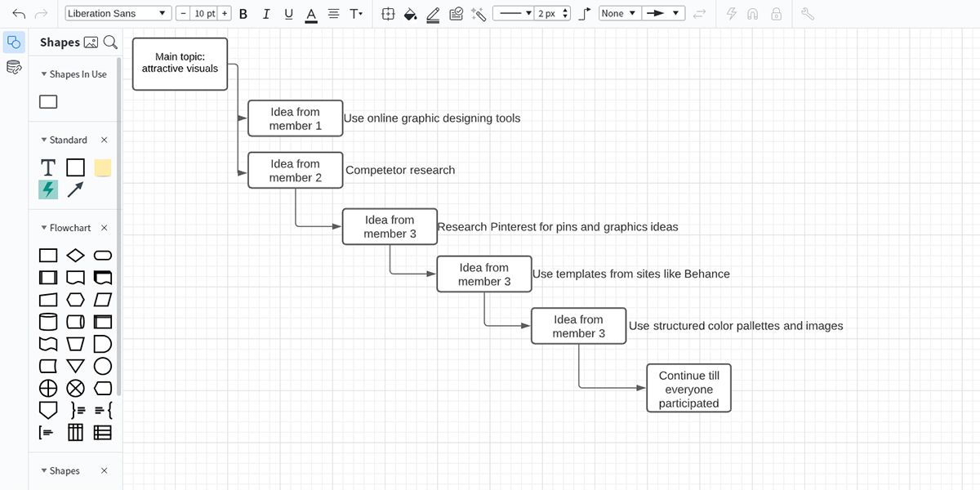Close the Standard shape library
This screenshot has width=980, height=490.
click(104, 140)
